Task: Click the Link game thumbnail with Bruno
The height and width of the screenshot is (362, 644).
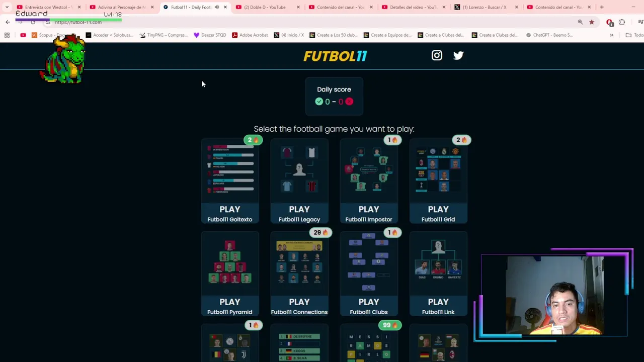Action: (438, 262)
